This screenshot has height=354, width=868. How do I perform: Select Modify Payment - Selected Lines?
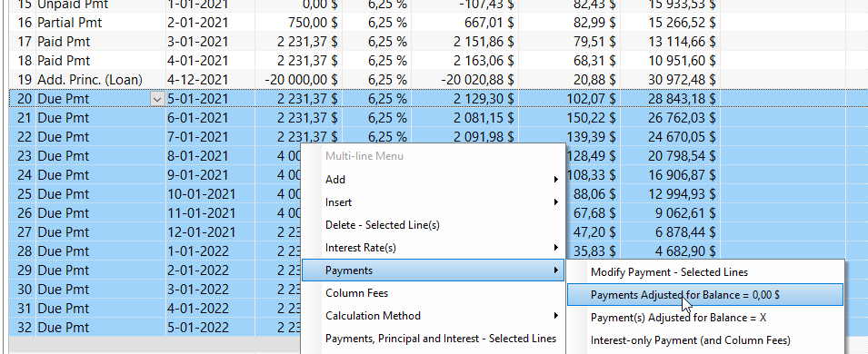coord(705,272)
